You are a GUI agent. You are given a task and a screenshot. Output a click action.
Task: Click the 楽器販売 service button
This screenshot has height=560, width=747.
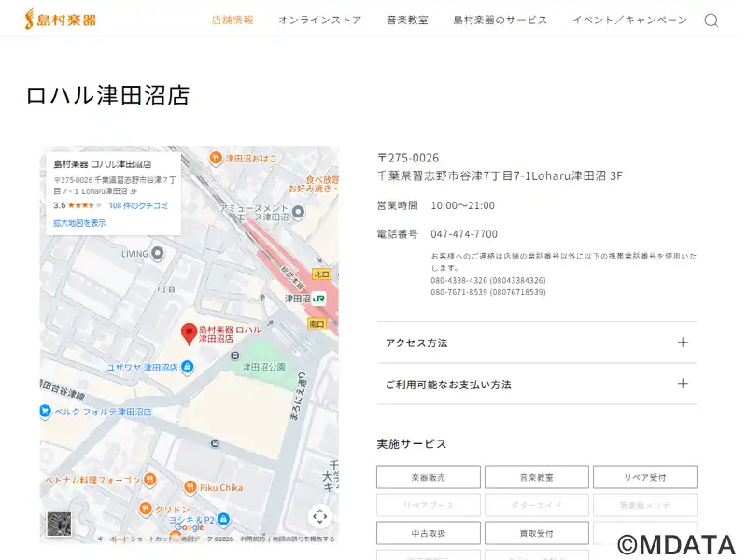click(428, 477)
